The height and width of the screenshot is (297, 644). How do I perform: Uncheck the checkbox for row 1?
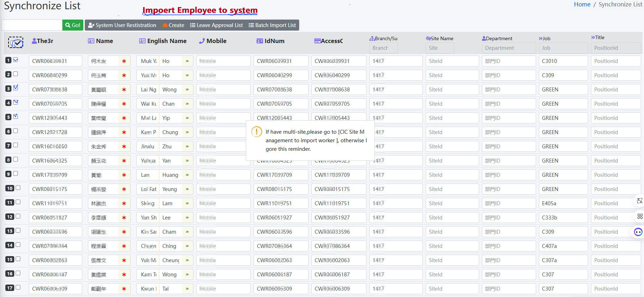(15, 60)
